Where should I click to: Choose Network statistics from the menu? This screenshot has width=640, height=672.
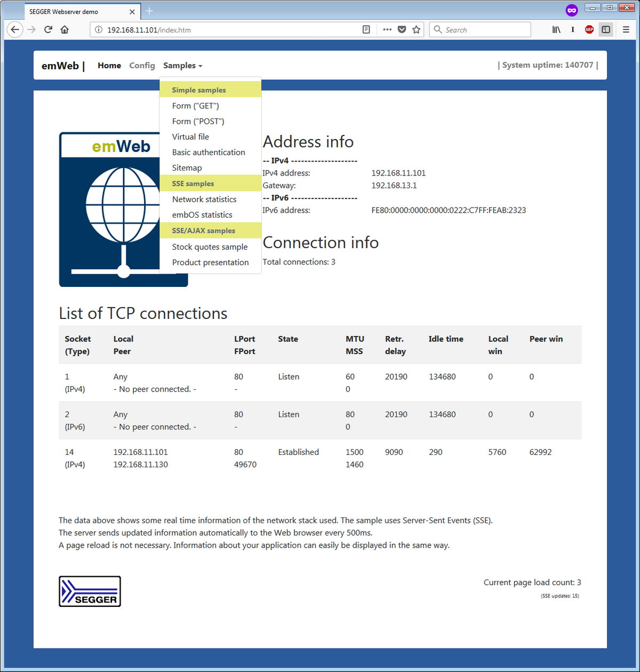click(204, 199)
